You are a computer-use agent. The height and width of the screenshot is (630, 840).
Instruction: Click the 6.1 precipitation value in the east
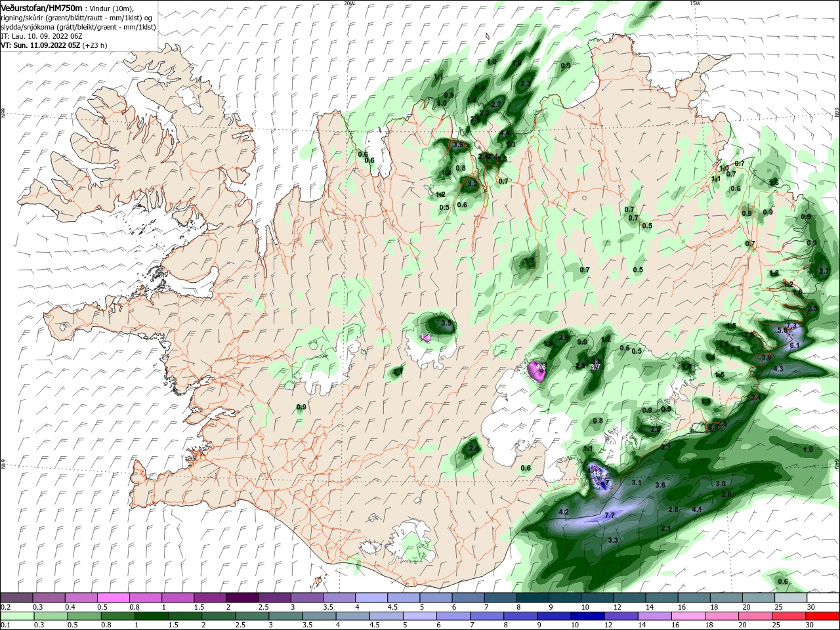click(795, 345)
